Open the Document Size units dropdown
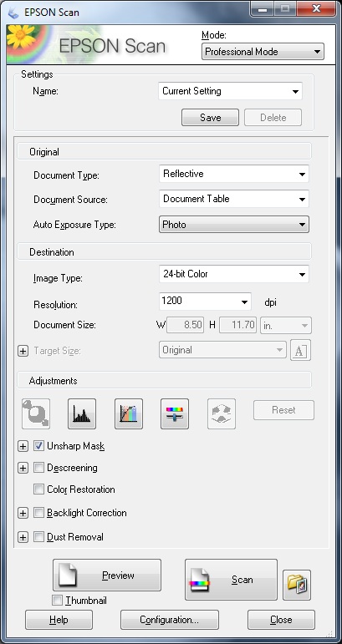 286,325
